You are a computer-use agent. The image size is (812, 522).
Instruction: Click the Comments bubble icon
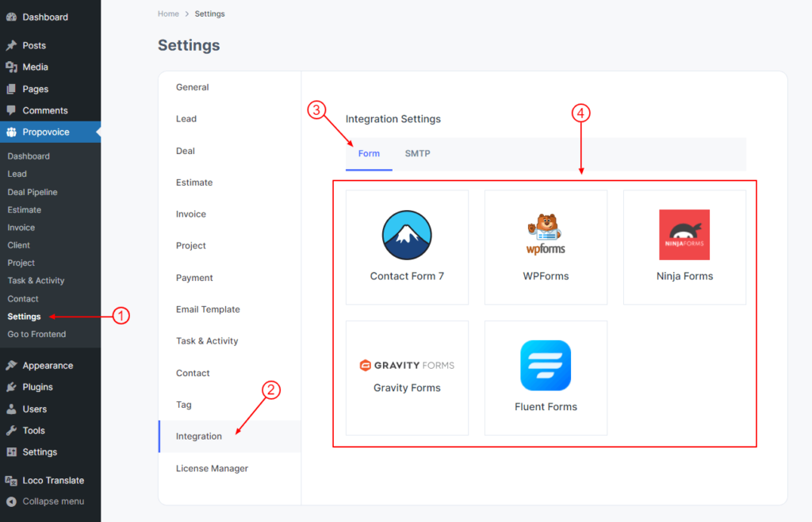(11, 110)
